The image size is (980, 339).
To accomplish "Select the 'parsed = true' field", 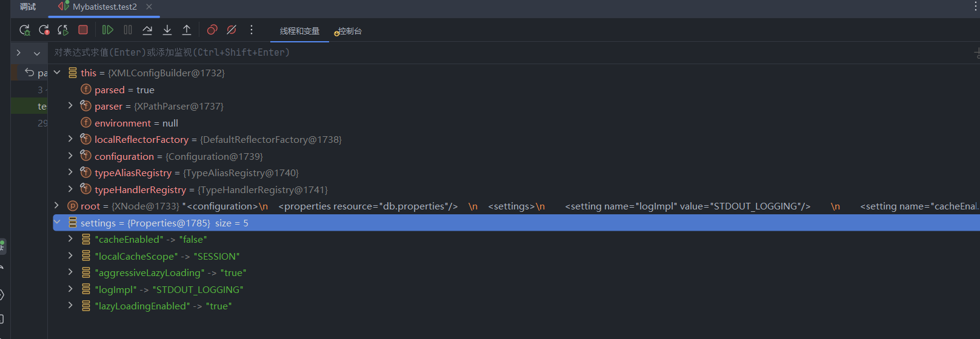I will [124, 90].
